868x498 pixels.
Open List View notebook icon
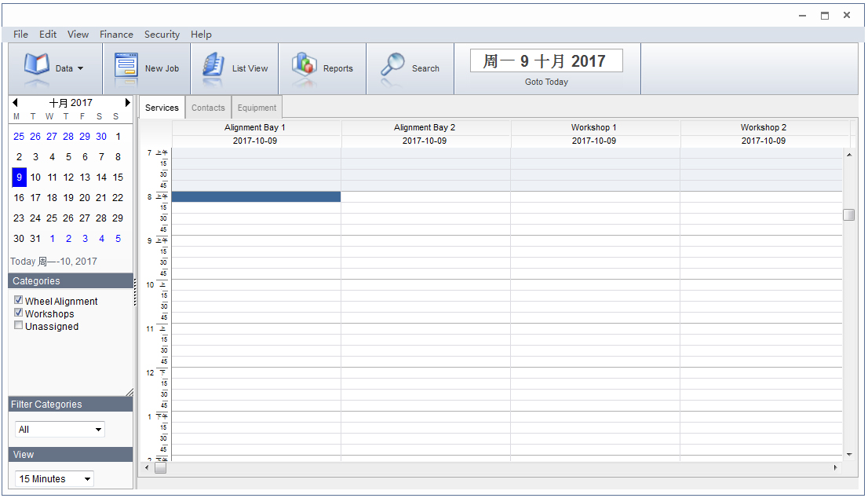213,66
